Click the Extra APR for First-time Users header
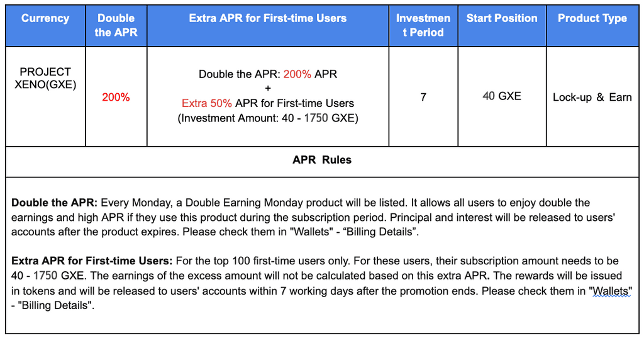644x338 pixels. tap(267, 18)
